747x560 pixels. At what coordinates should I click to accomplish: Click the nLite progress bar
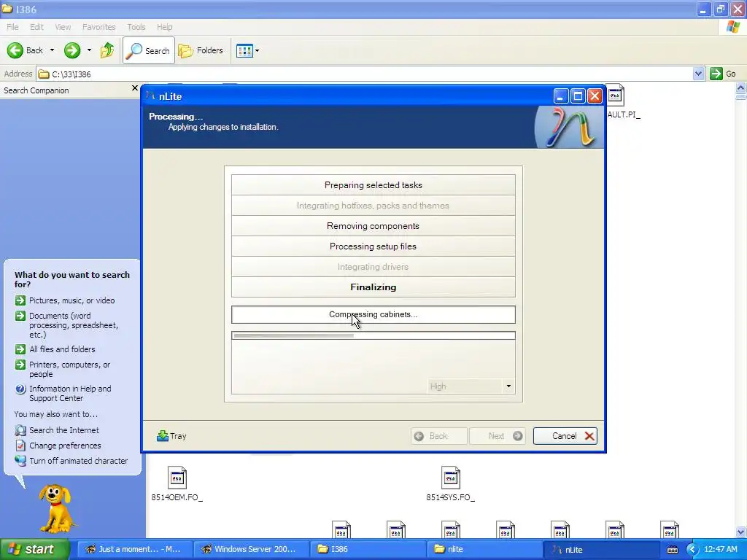(x=373, y=335)
